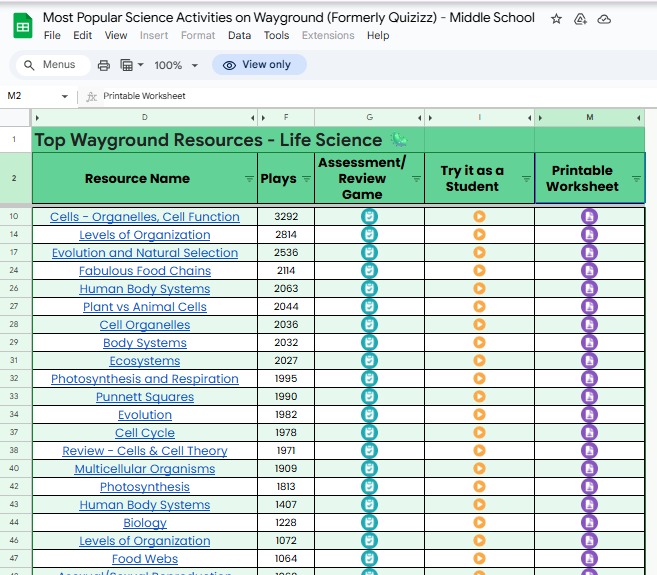The height and width of the screenshot is (575, 657).
Task: Open assessment icon for Cells - Organelles row
Action: coord(369,217)
